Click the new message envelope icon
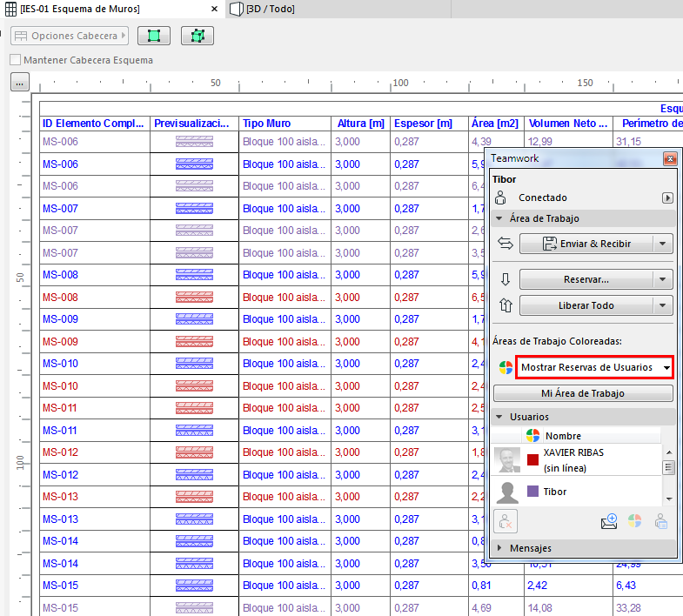 point(609,522)
